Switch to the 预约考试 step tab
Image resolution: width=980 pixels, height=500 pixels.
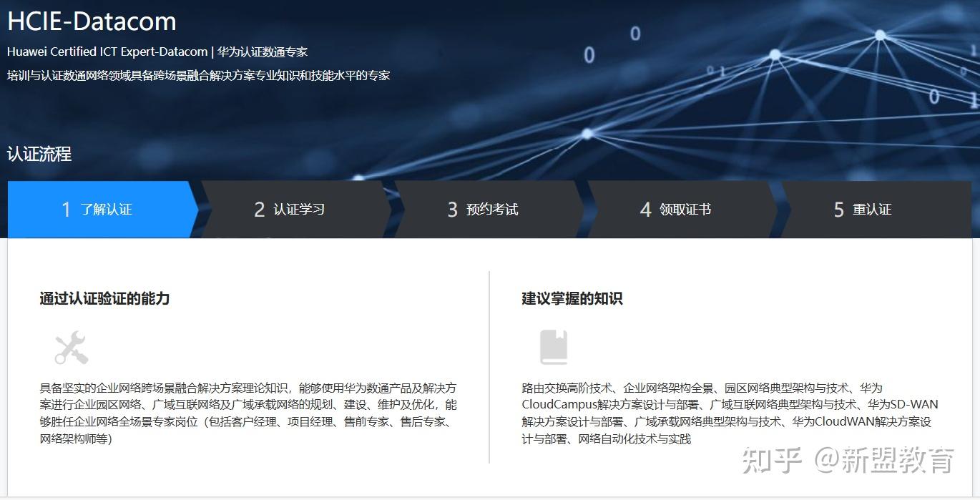point(495,209)
